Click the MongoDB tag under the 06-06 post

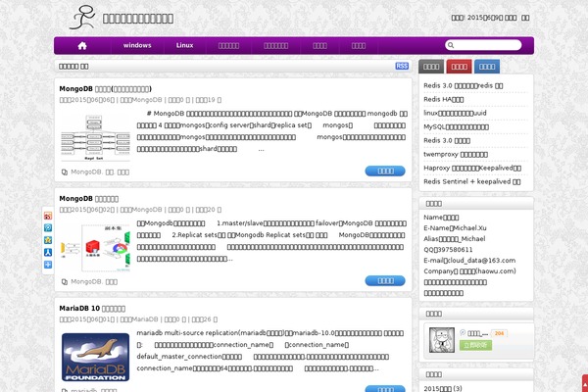86,172
